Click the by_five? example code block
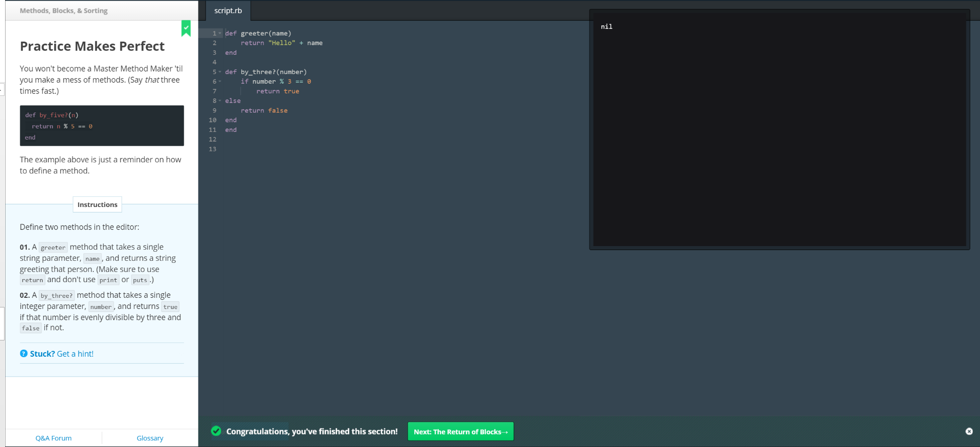980x447 pixels. point(102,126)
